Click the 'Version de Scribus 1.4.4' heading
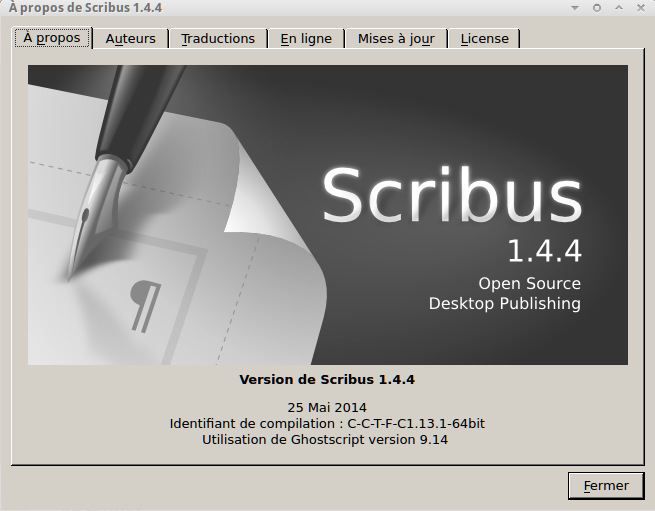This screenshot has height=511, width=655. coord(327,379)
